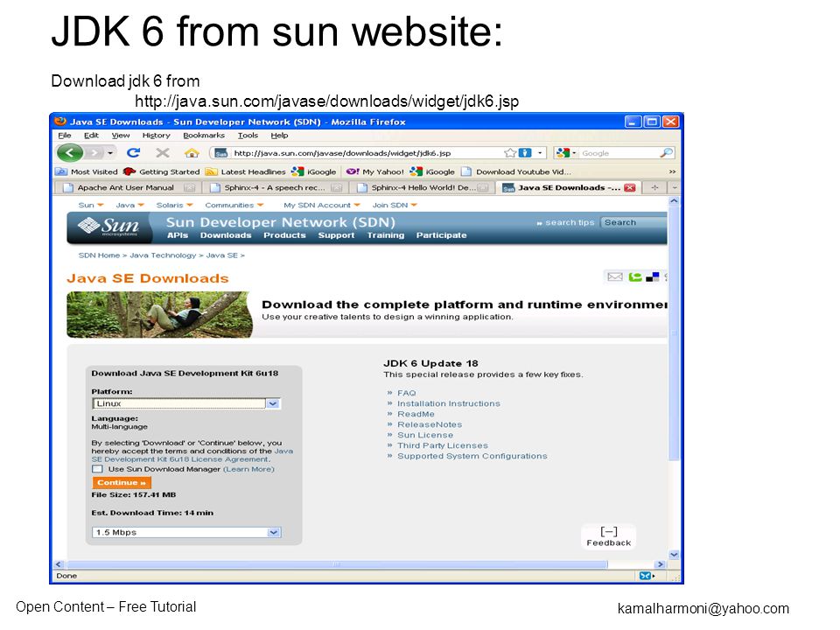Close the Java SE Downloads tab
The width and height of the screenshot is (840, 630).
pos(630,188)
